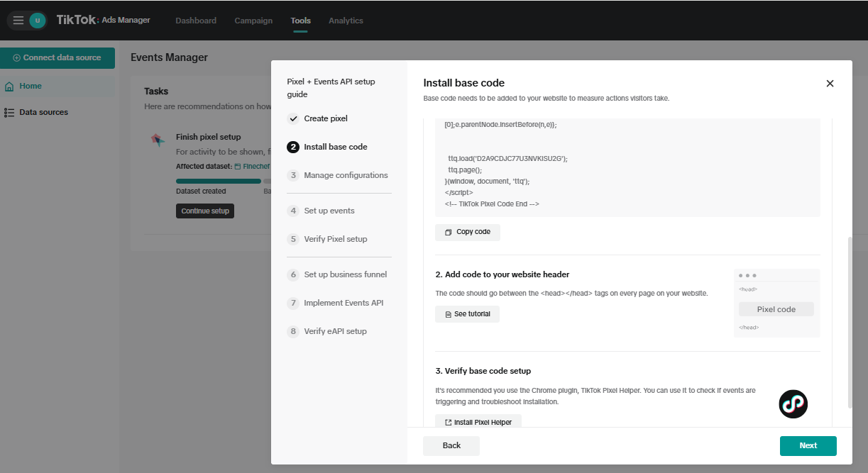The image size is (868, 473).
Task: Click the Finish pixel setup task icon
Action: pos(158,140)
